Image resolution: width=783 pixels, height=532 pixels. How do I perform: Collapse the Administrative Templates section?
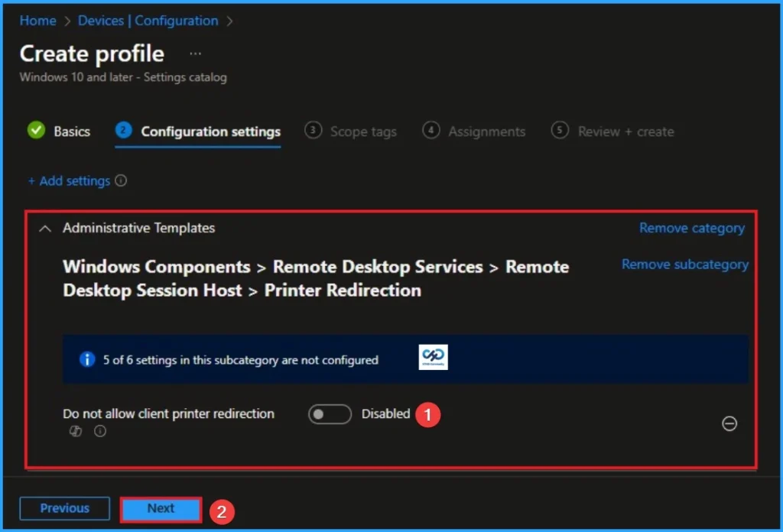(44, 228)
